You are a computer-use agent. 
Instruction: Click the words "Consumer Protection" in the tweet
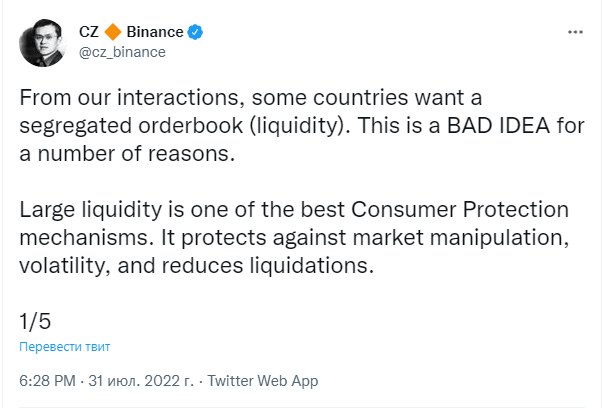460,210
